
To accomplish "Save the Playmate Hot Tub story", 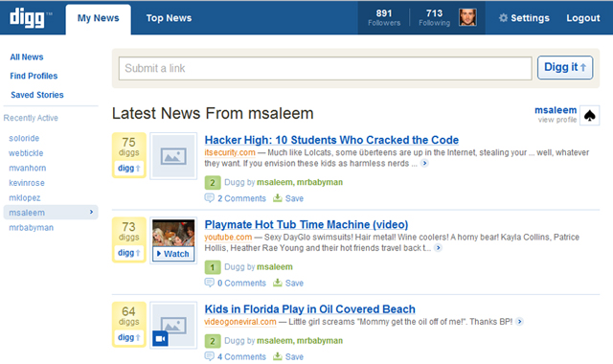I will [294, 284].
